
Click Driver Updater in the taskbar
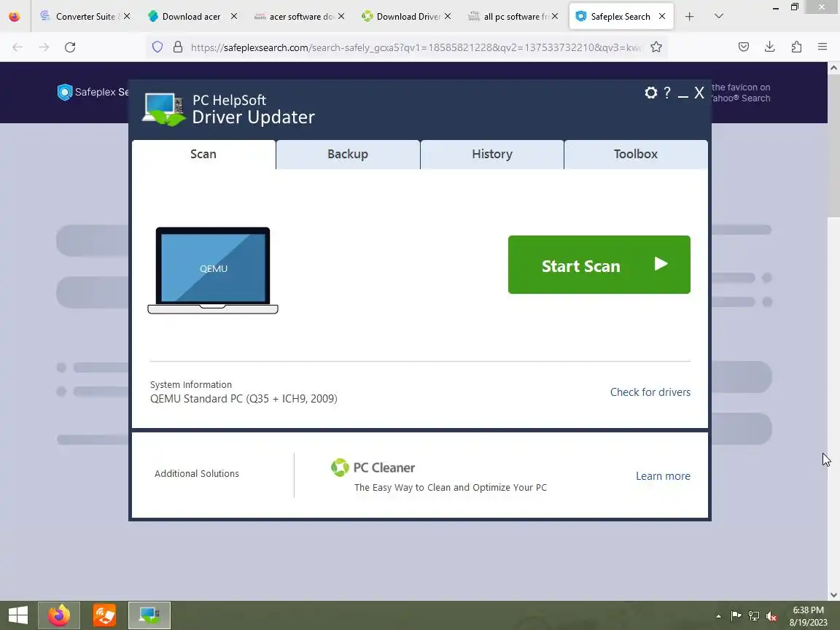(x=149, y=615)
